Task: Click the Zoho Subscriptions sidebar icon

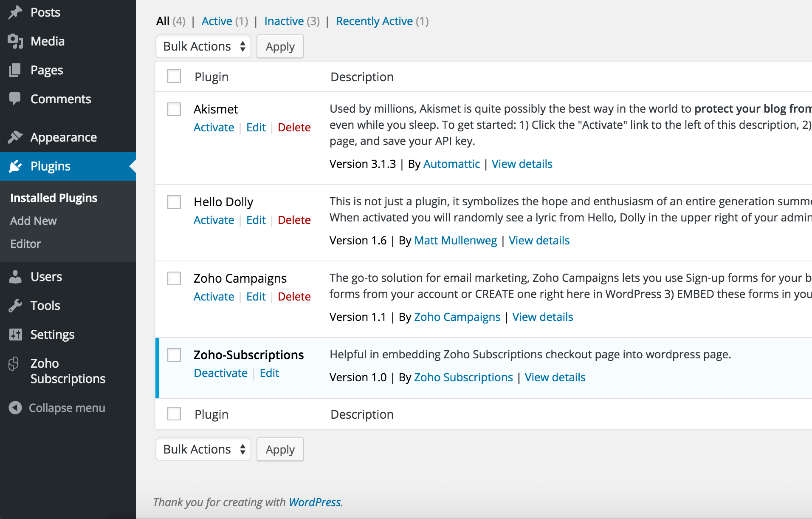Action: (14, 363)
